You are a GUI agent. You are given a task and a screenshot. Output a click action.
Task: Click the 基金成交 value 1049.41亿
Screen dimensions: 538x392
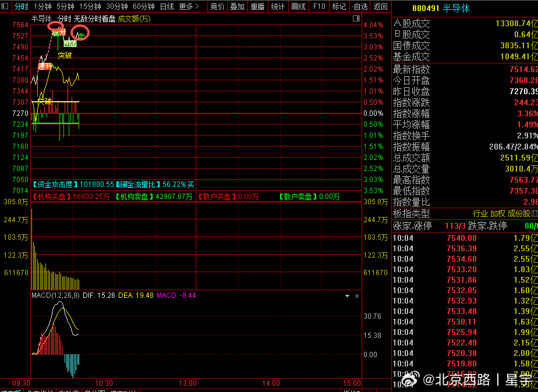[x=519, y=56]
